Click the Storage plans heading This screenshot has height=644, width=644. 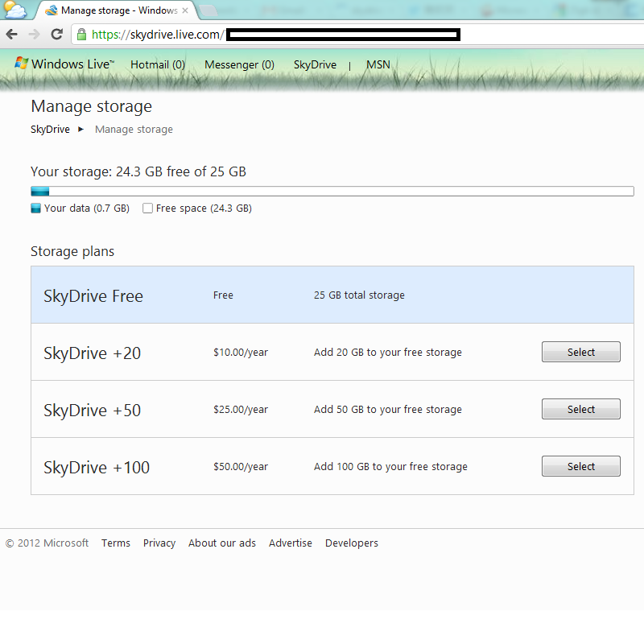pos(72,251)
